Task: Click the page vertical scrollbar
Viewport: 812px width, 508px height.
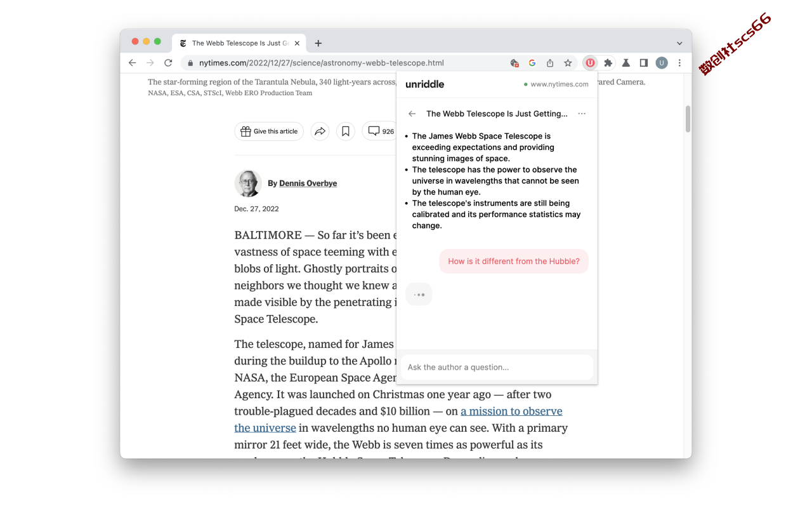Action: [x=688, y=119]
